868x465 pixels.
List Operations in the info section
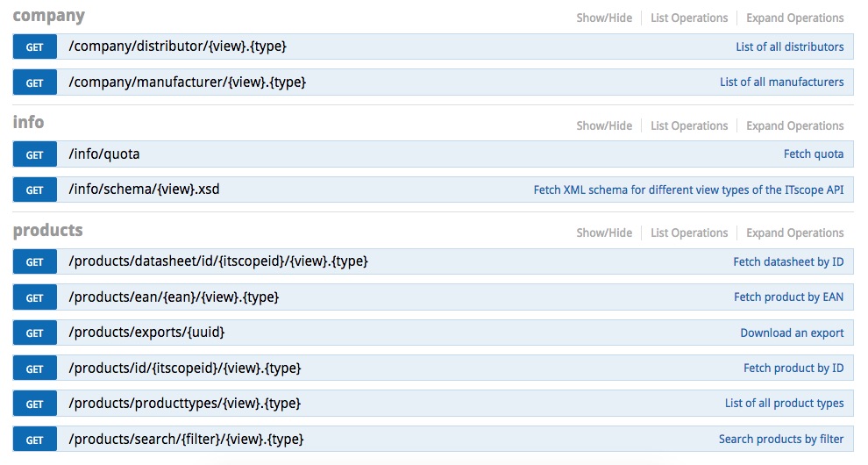tap(689, 125)
